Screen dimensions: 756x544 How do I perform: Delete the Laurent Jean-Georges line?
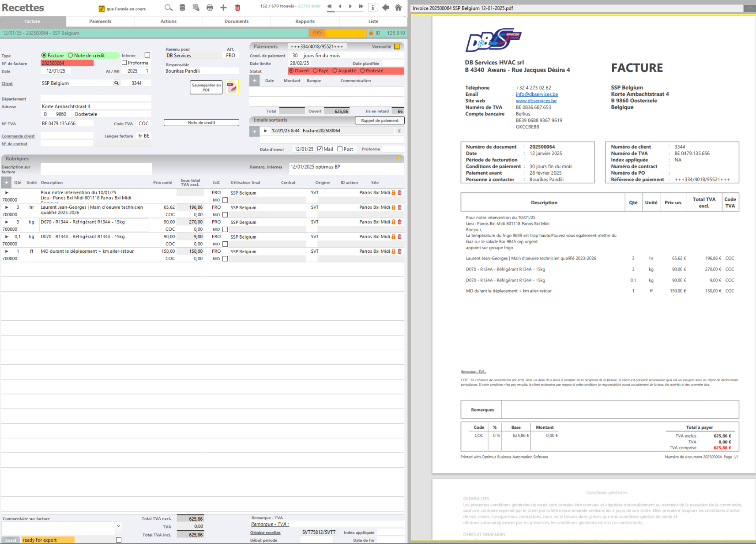point(400,207)
